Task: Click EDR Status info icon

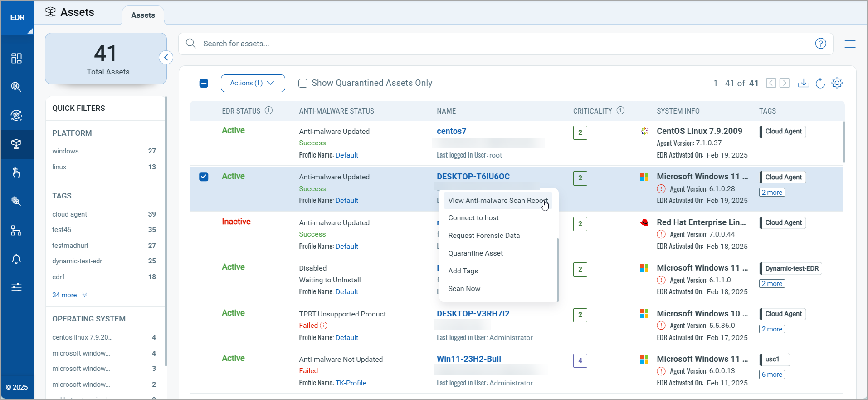Action: (269, 110)
